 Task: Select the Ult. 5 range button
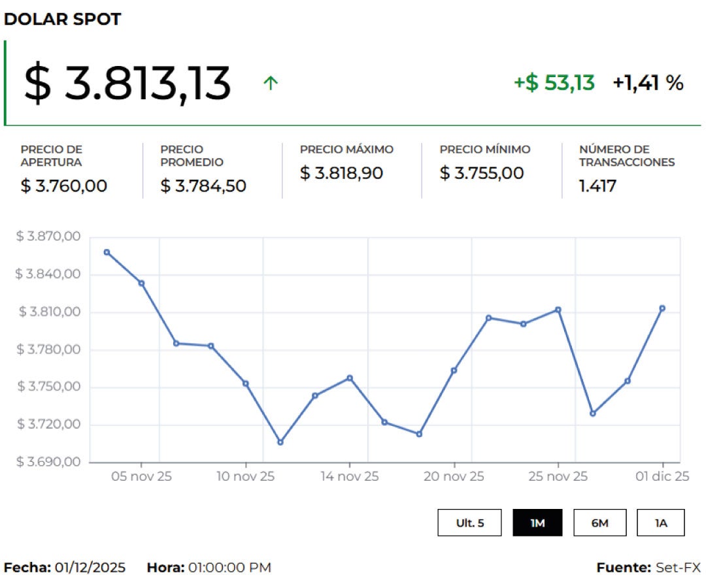[470, 523]
